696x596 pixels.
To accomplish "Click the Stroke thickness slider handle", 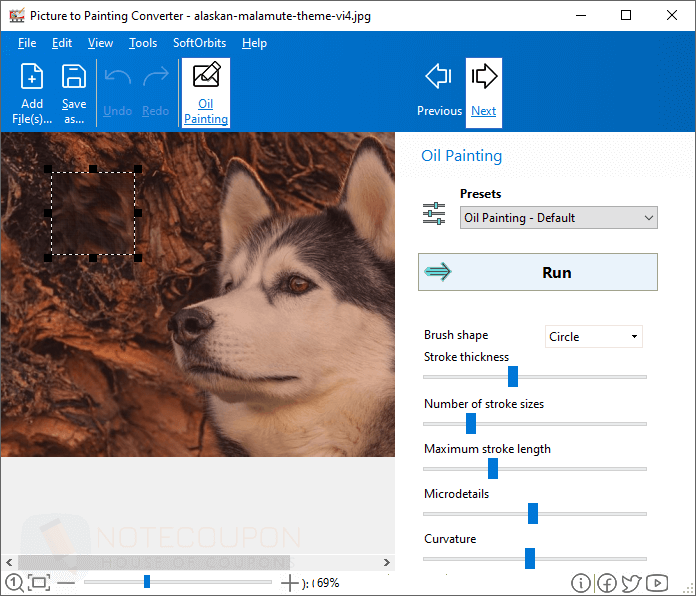I will click(x=513, y=376).
